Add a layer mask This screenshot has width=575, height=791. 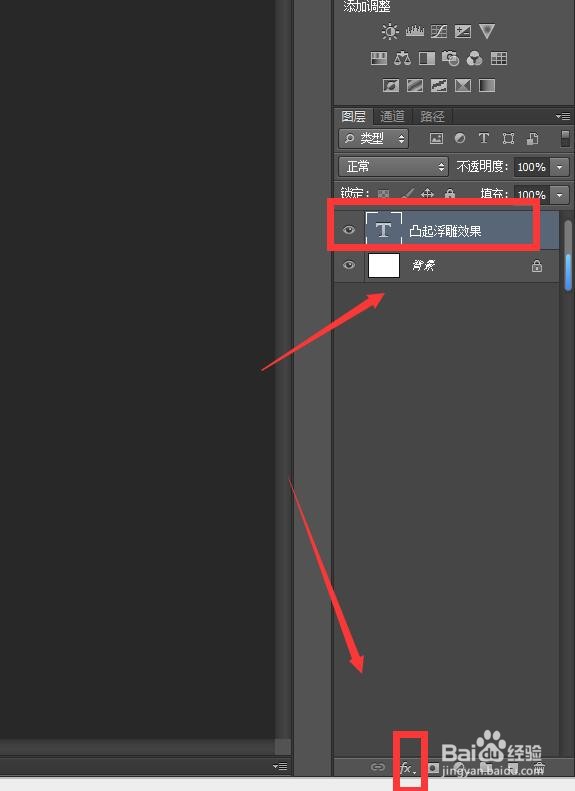(x=433, y=768)
